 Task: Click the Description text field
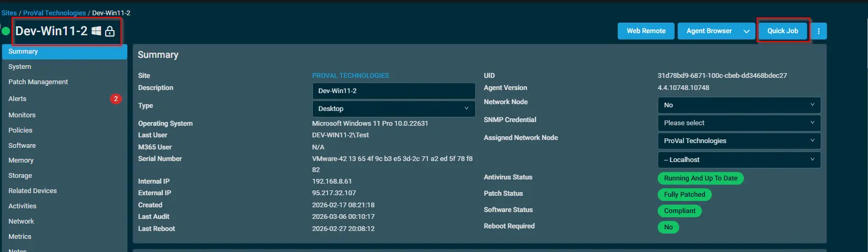click(393, 91)
